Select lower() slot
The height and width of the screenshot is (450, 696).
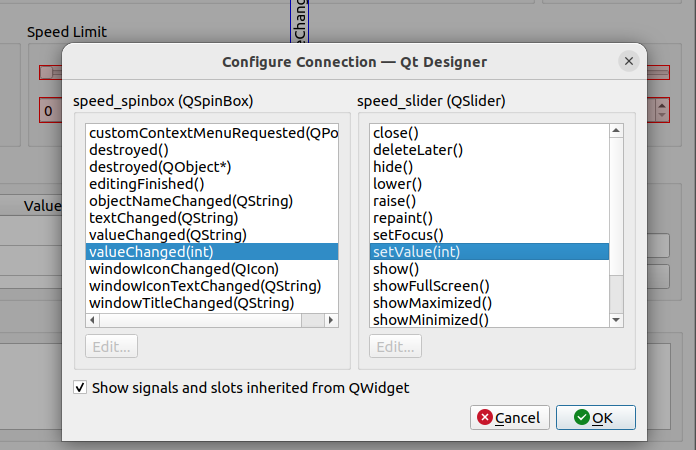pyautogui.click(x=490, y=184)
